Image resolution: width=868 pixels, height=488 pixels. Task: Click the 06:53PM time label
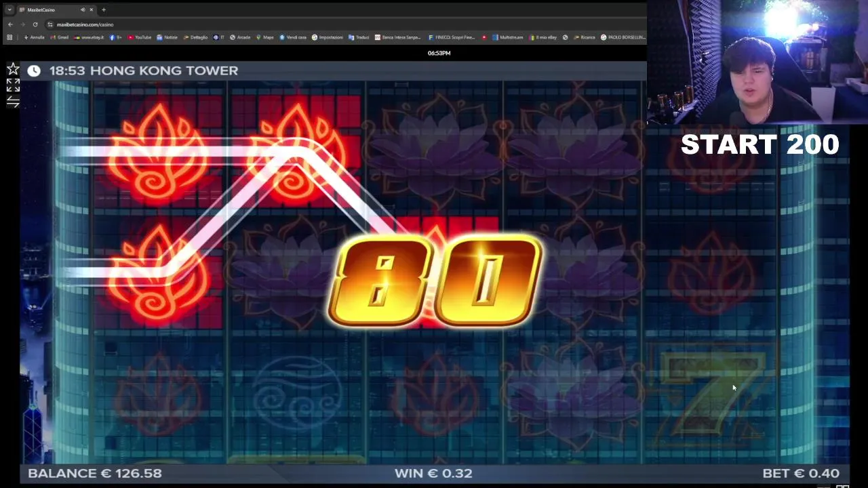point(439,53)
